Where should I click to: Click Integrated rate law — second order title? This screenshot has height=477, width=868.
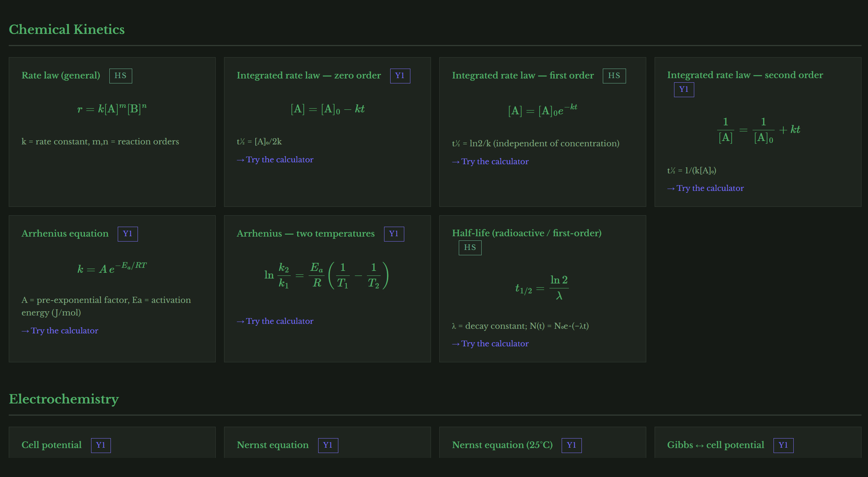coord(745,75)
